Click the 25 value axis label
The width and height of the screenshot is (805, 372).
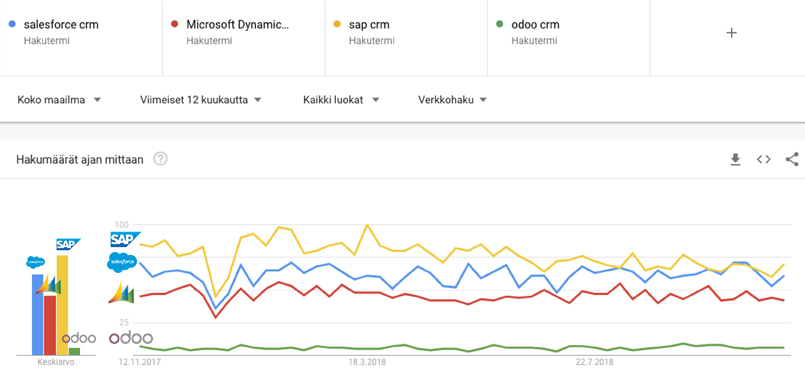(123, 322)
